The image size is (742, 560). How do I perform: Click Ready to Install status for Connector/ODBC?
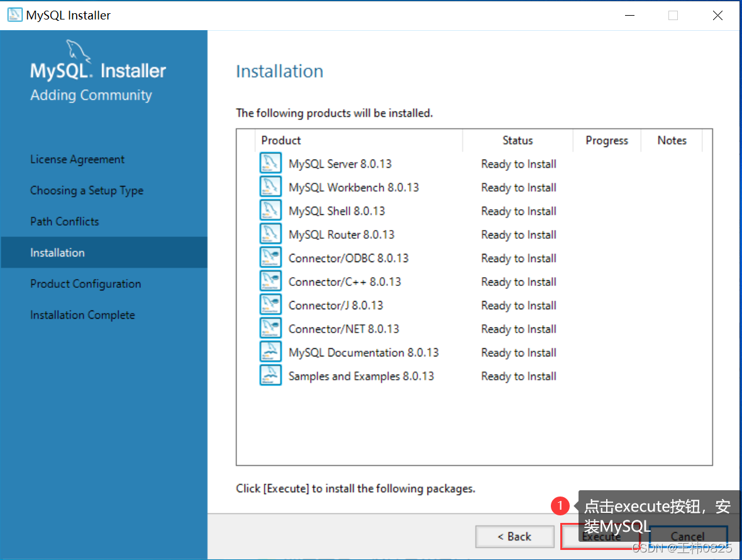coord(519,259)
